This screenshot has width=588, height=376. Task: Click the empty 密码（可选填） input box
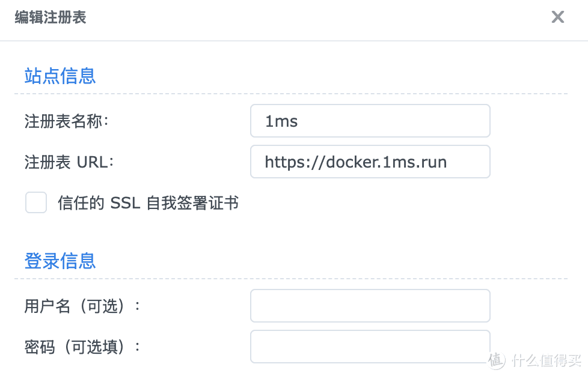coord(370,347)
